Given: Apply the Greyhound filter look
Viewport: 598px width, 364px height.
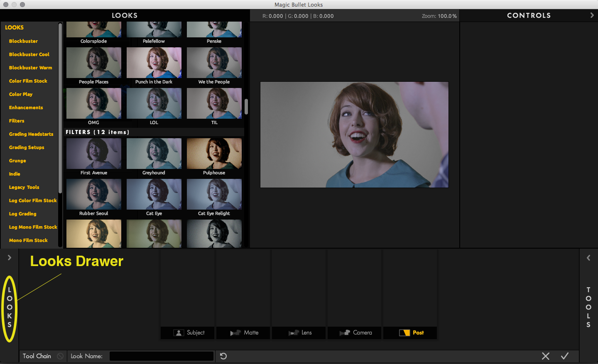Looking at the screenshot, I should (154, 154).
